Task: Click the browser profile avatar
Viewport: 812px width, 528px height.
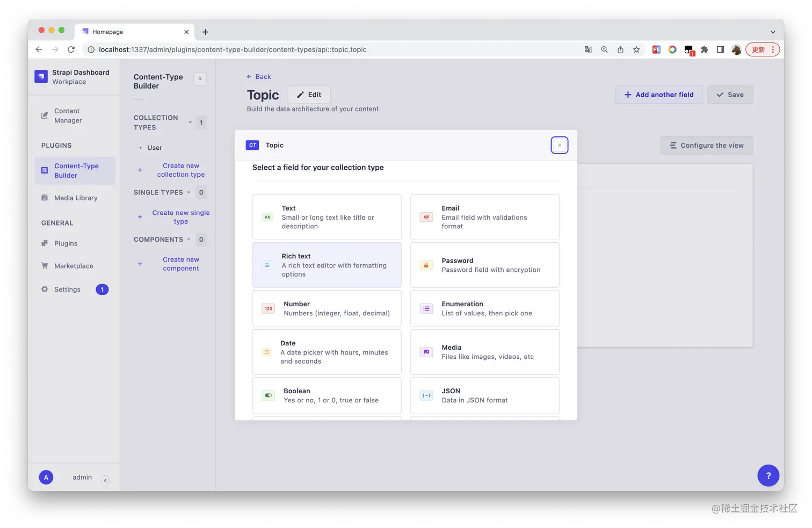Action: [736, 49]
